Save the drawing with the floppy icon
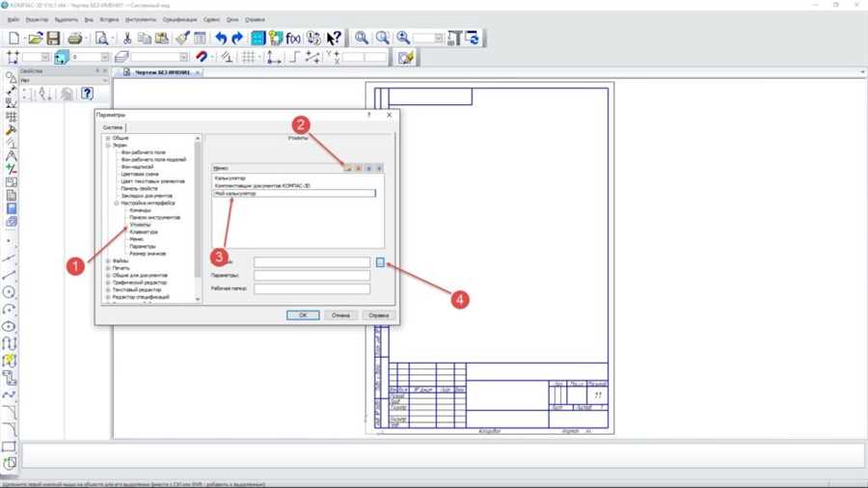 (x=53, y=39)
